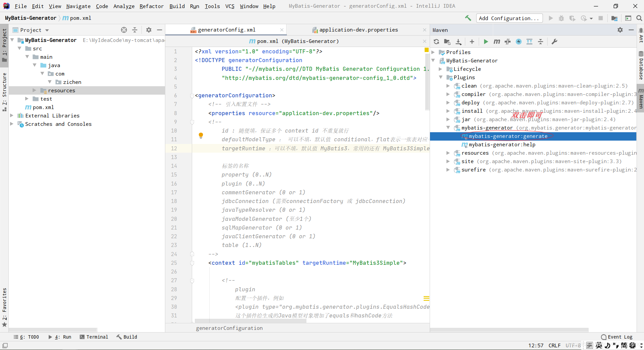Open the Refactor menu
644x350 pixels.
(x=152, y=6)
